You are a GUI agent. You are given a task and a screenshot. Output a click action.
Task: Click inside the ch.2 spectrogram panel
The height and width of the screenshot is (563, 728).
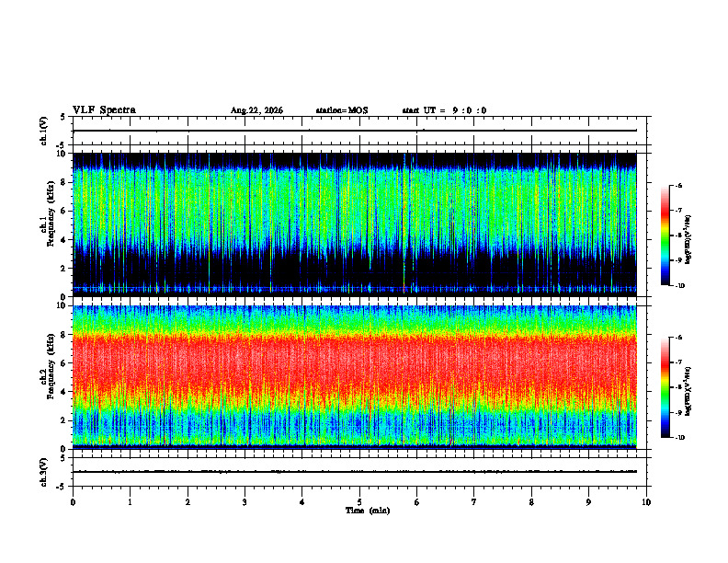(355, 377)
